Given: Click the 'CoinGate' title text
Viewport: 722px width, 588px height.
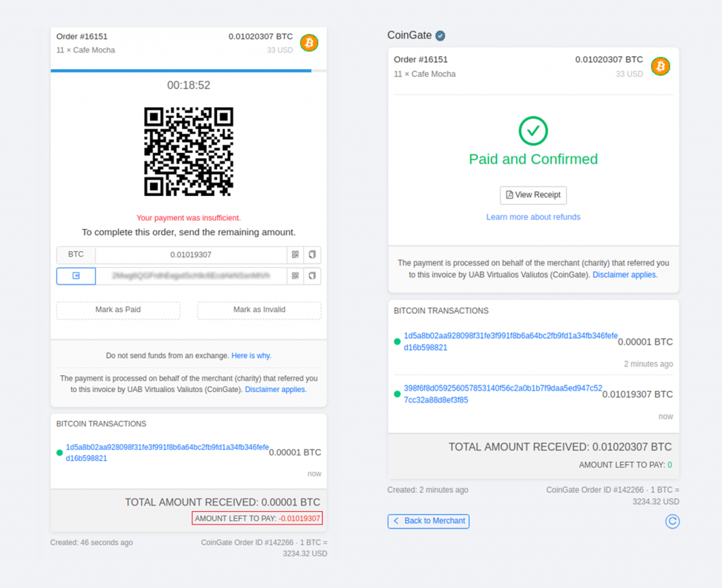Looking at the screenshot, I should pos(410,35).
